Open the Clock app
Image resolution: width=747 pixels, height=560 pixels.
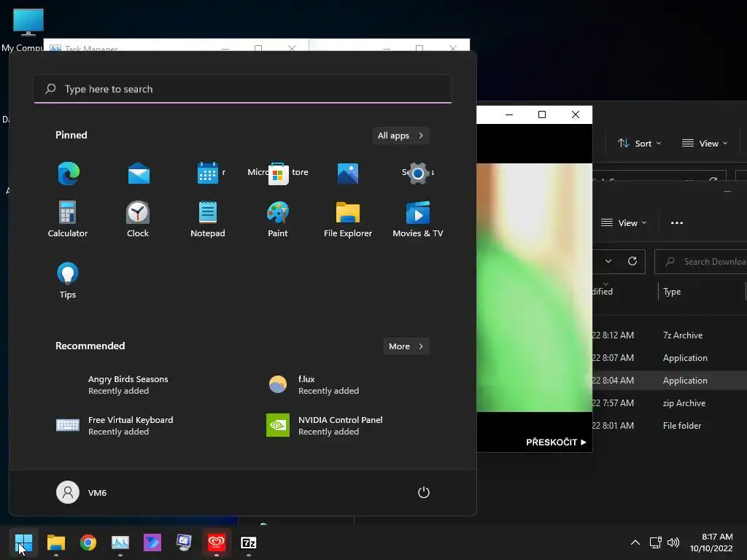[138, 219]
